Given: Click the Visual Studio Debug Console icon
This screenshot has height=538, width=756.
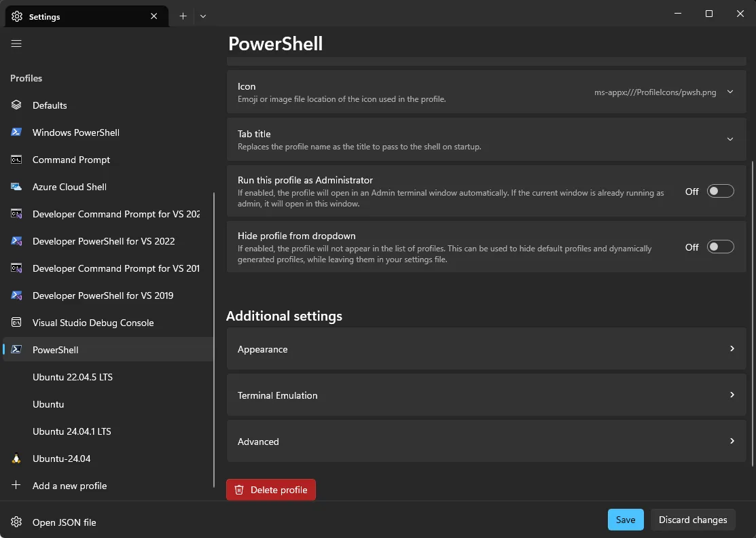Looking at the screenshot, I should 17,322.
